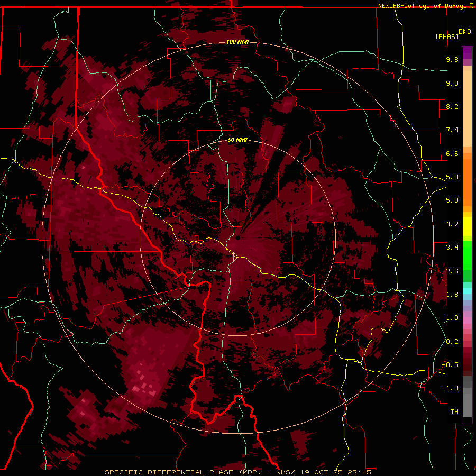Image resolution: width=476 pixels, height=476 pixels.
Task: Select the 0.2 scale value
Action: click(452, 342)
